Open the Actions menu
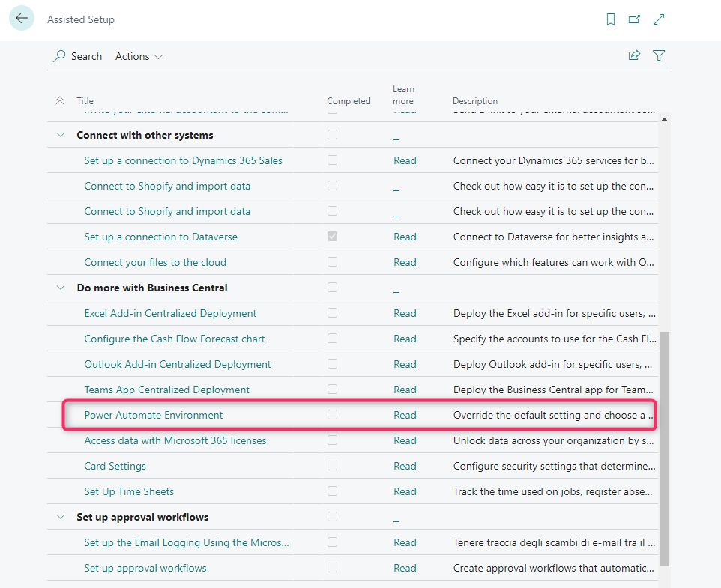721x588 pixels. click(139, 56)
